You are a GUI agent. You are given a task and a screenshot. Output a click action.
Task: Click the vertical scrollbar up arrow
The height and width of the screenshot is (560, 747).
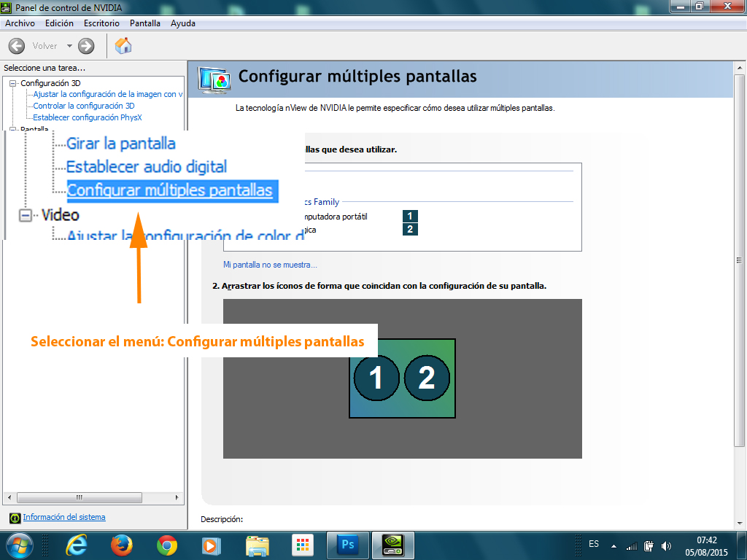pos(739,68)
